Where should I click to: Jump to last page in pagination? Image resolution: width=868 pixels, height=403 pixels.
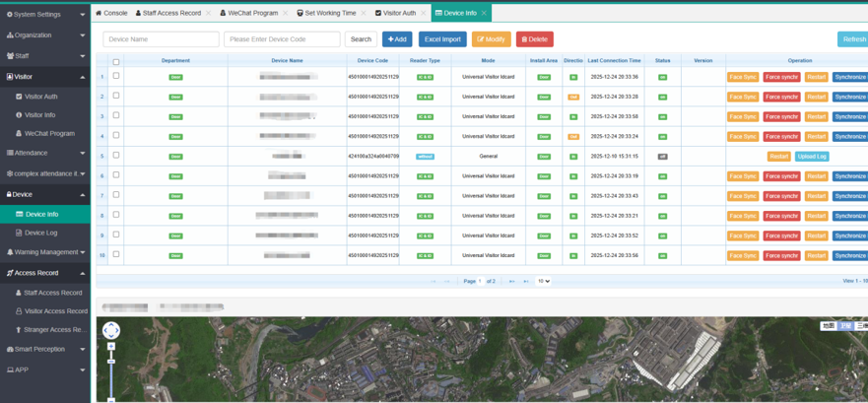[525, 281]
